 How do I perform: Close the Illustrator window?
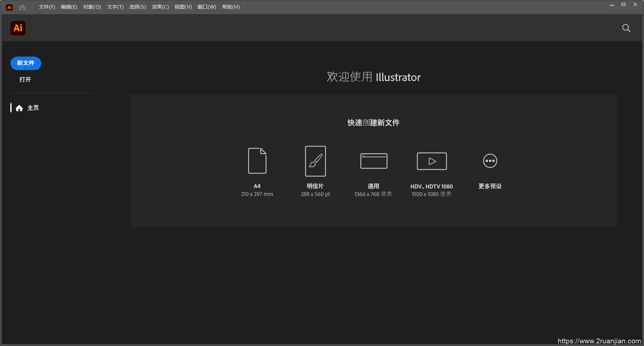coord(635,5)
